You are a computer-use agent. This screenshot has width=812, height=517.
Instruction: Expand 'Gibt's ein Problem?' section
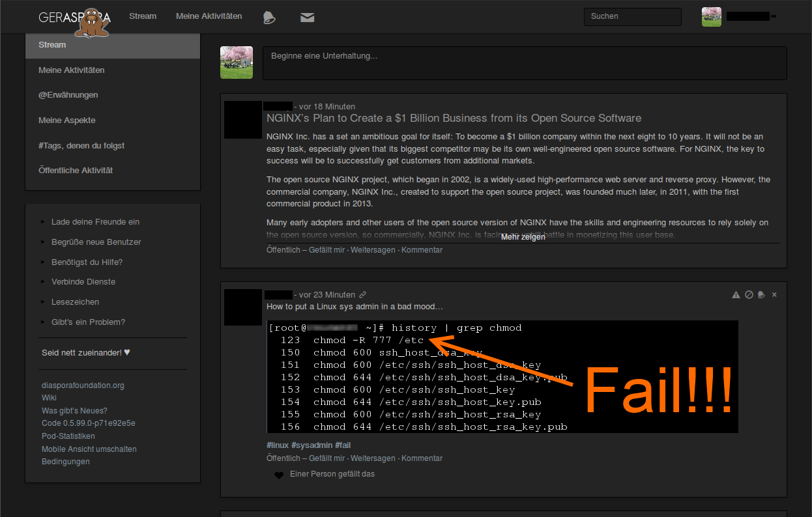click(x=88, y=322)
